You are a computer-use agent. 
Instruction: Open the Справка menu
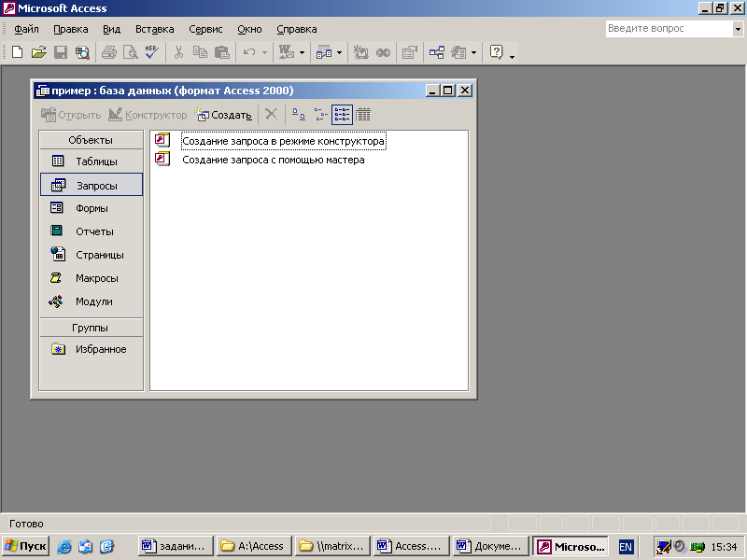click(x=296, y=29)
